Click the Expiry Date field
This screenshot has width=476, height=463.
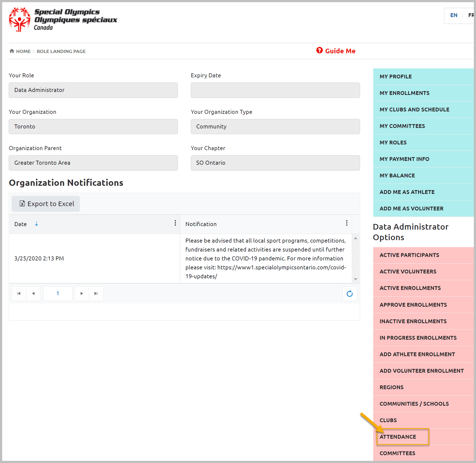275,90
